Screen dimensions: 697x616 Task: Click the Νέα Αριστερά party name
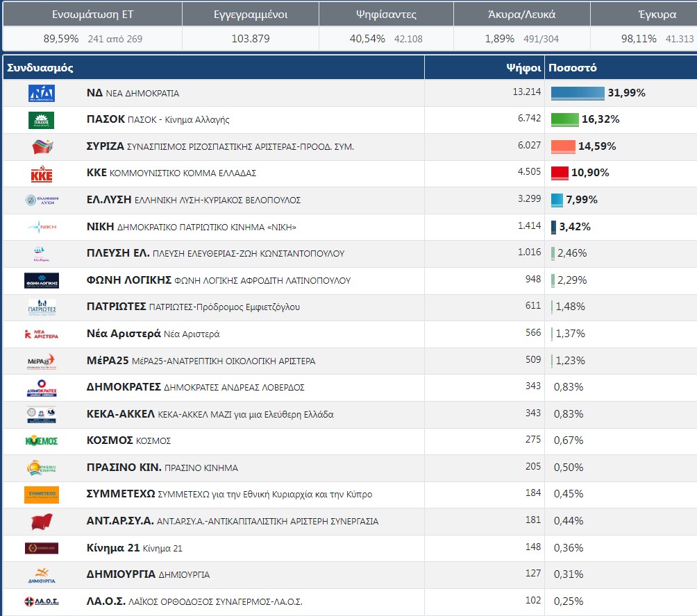click(x=124, y=334)
